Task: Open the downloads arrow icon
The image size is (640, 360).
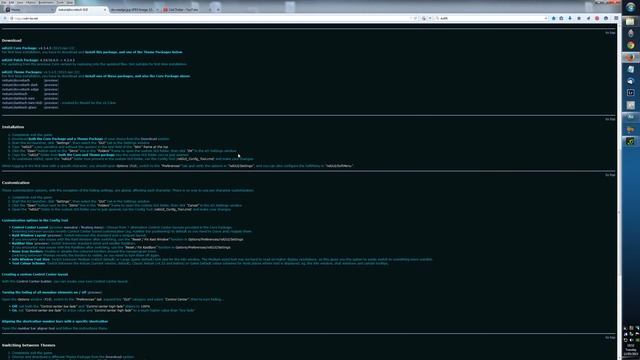Action: coord(570,18)
